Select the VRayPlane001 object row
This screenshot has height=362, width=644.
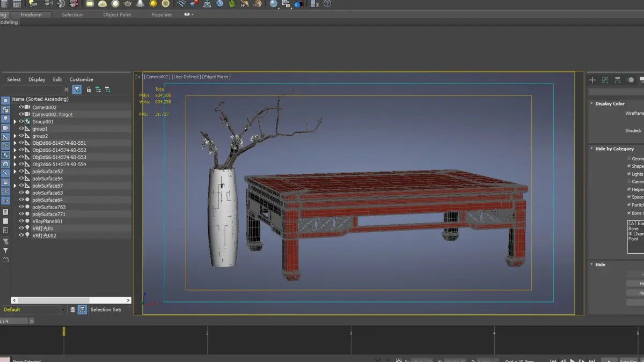71,221
